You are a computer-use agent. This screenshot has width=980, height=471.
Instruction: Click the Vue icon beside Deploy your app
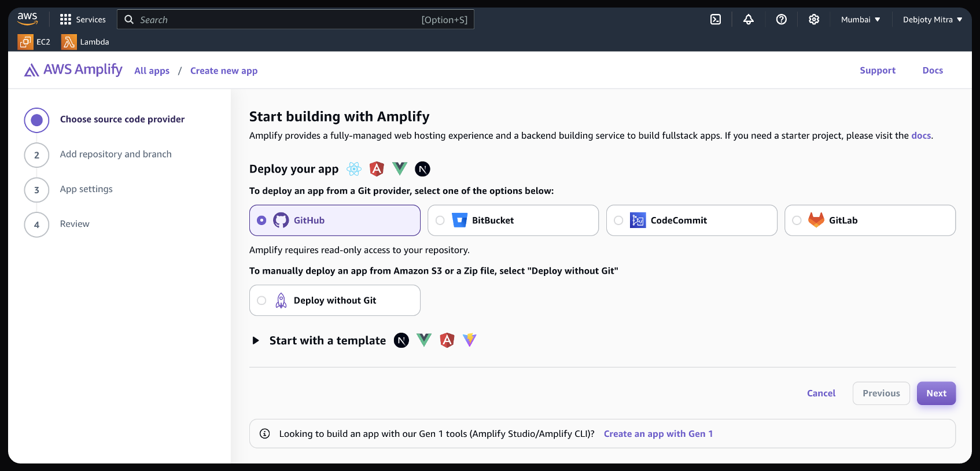pyautogui.click(x=400, y=169)
